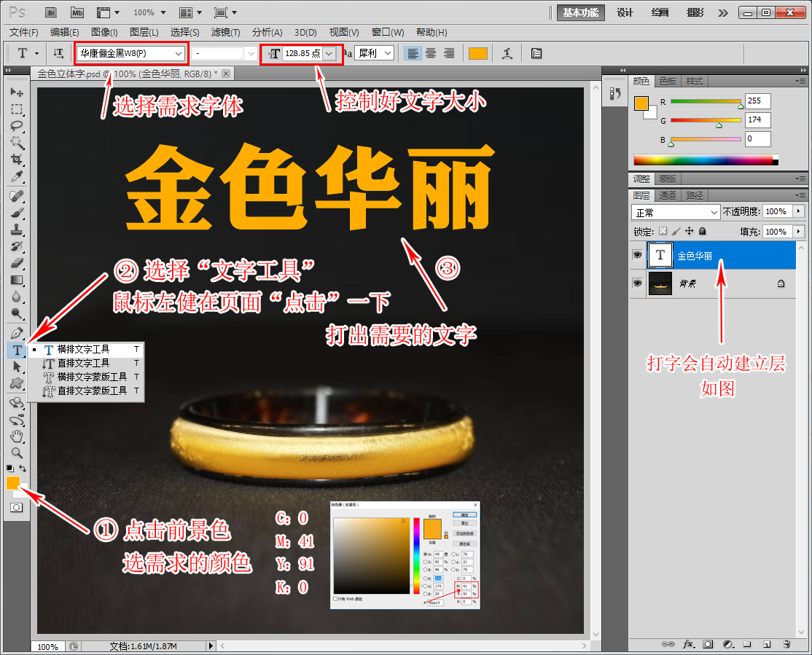Switch to the 通道 tab
This screenshot has height=655, width=812.
point(667,195)
